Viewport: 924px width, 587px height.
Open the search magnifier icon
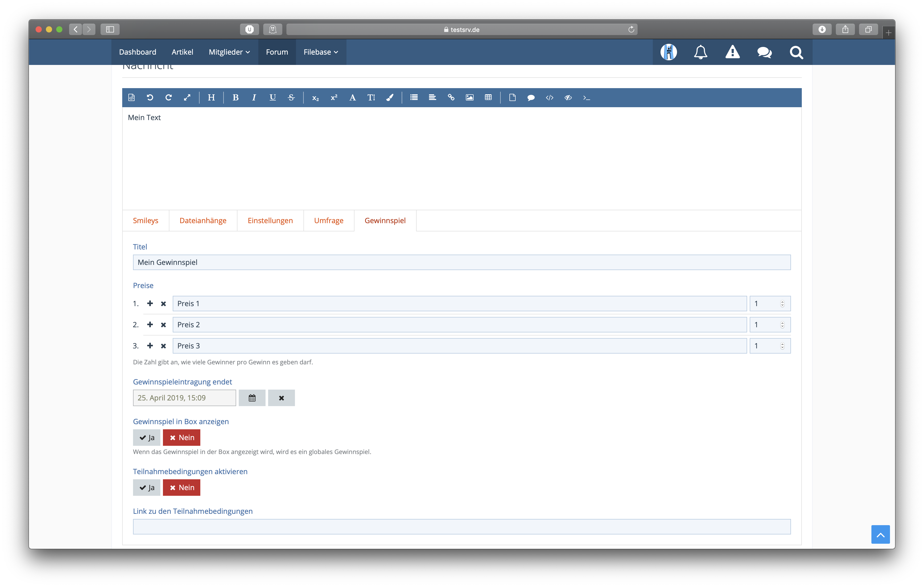tap(796, 52)
